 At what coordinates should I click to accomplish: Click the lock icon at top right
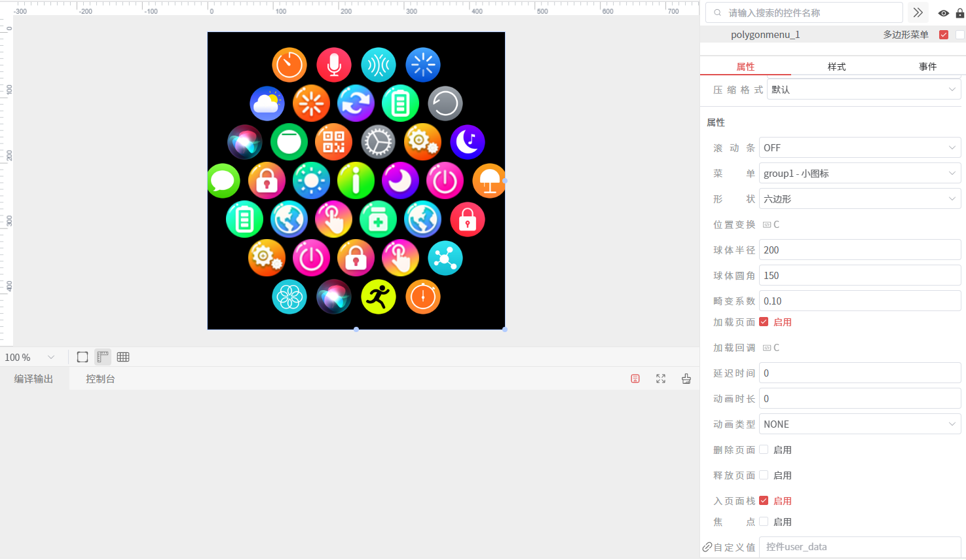(960, 13)
